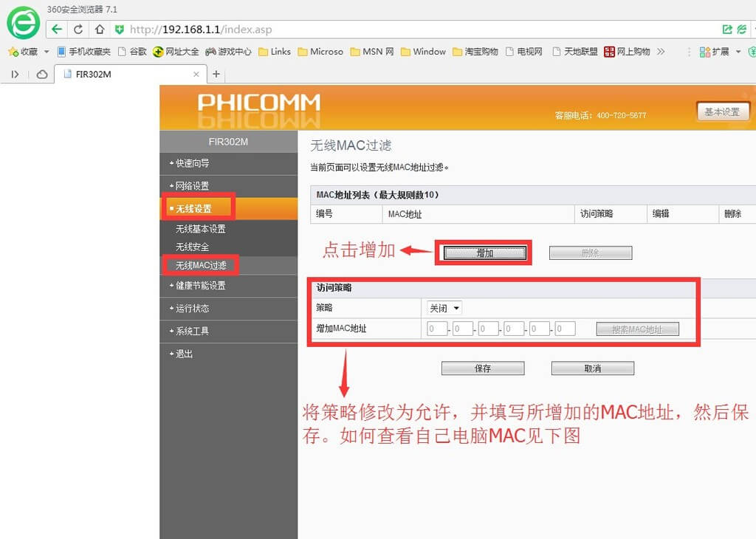Viewport: 756px width, 539px height.
Task: Click the share icon at right of address bar
Action: 728,30
